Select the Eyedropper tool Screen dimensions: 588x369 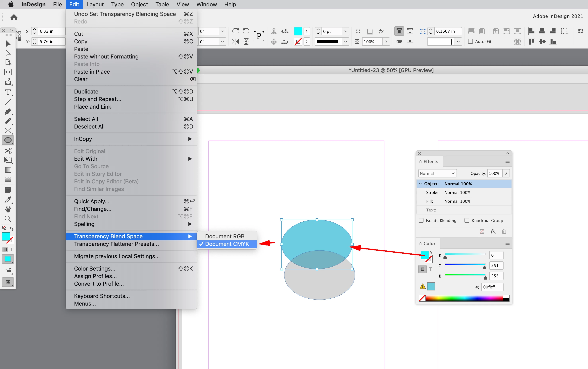coord(8,200)
